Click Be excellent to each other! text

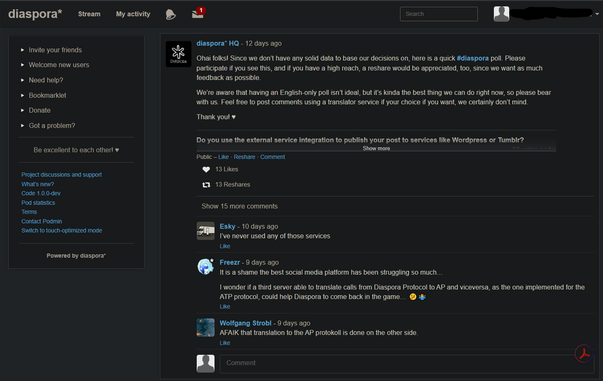coord(76,150)
